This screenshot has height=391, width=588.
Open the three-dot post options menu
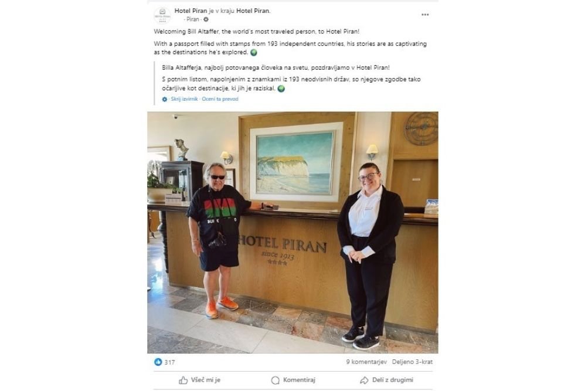pyautogui.click(x=425, y=15)
